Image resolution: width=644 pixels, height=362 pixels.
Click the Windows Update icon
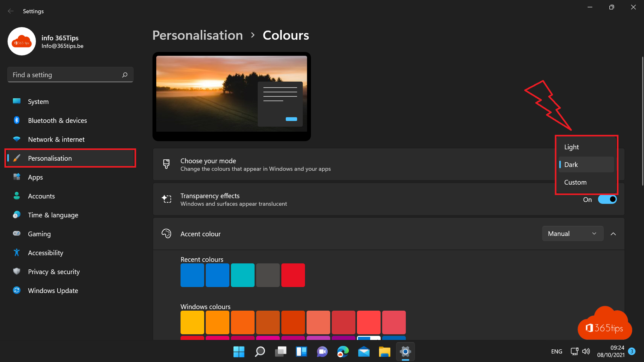click(16, 290)
